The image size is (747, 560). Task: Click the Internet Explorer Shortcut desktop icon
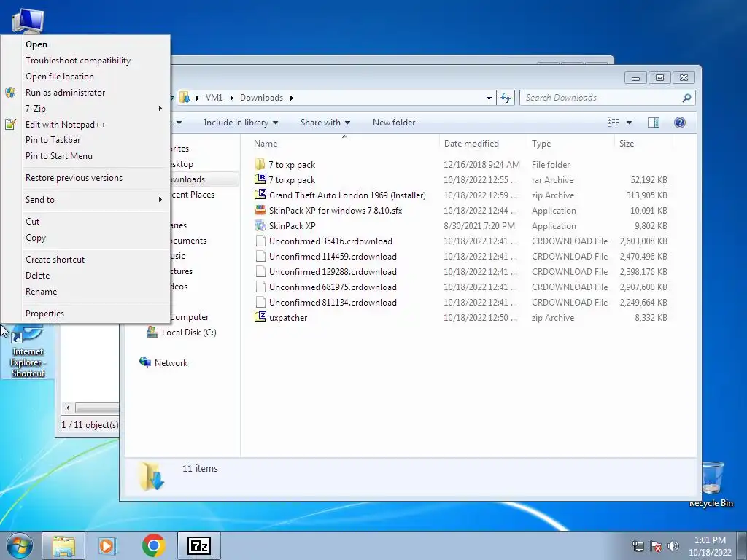(28, 351)
